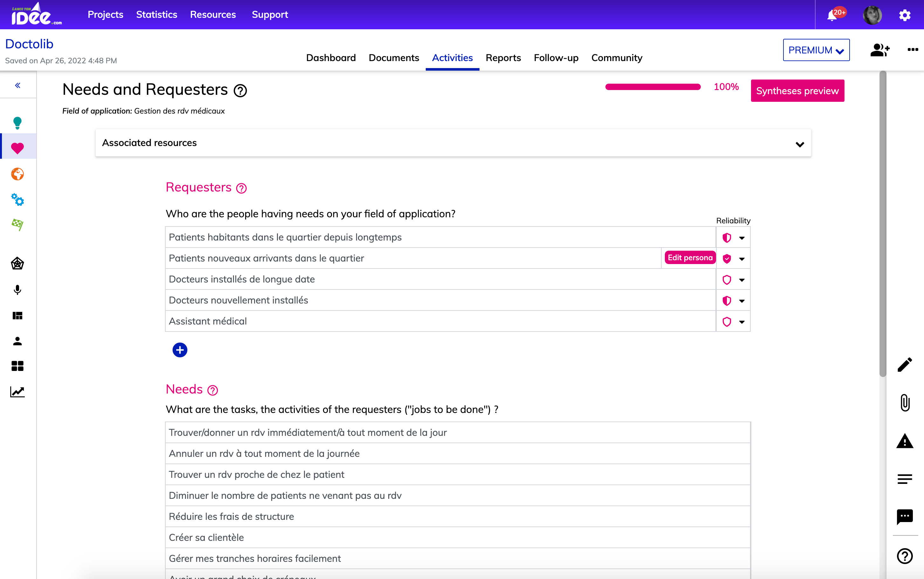Click the Edit persona button
The width and height of the screenshot is (924, 579).
point(690,258)
